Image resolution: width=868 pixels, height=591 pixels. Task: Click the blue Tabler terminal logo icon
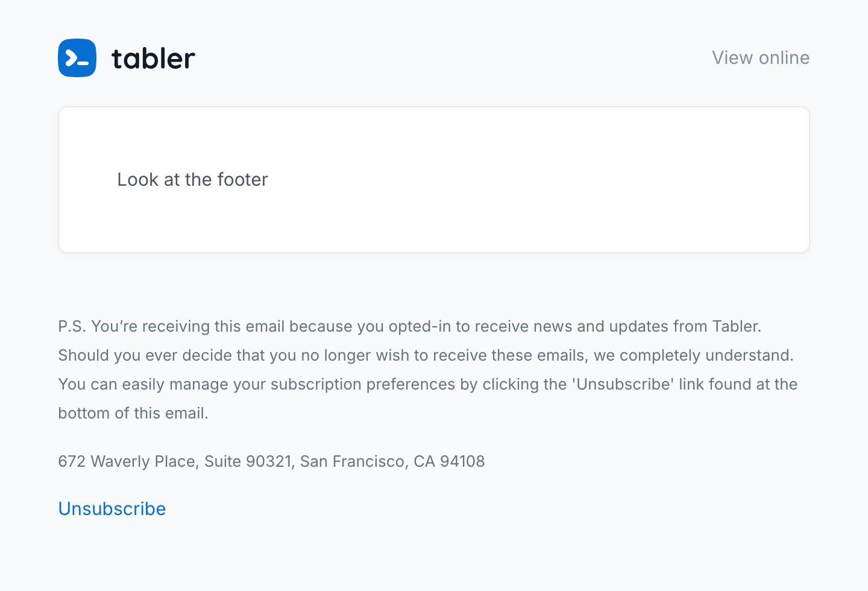pos(77,58)
